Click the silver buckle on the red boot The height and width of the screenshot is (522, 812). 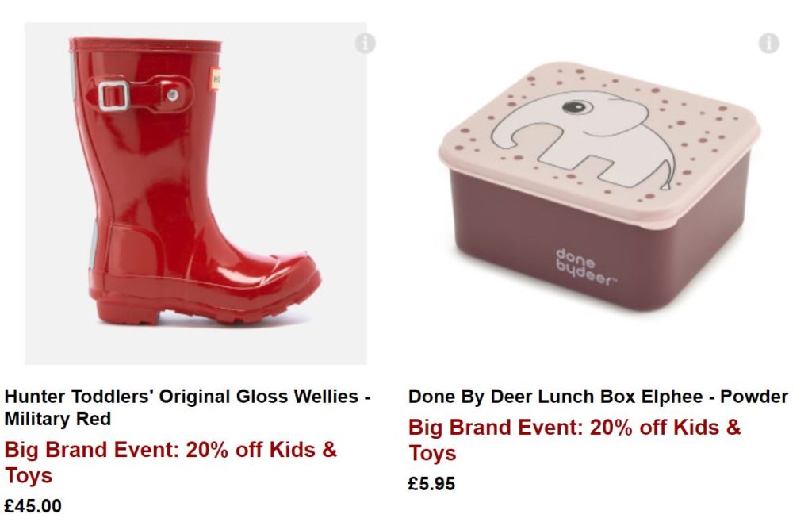(x=114, y=96)
